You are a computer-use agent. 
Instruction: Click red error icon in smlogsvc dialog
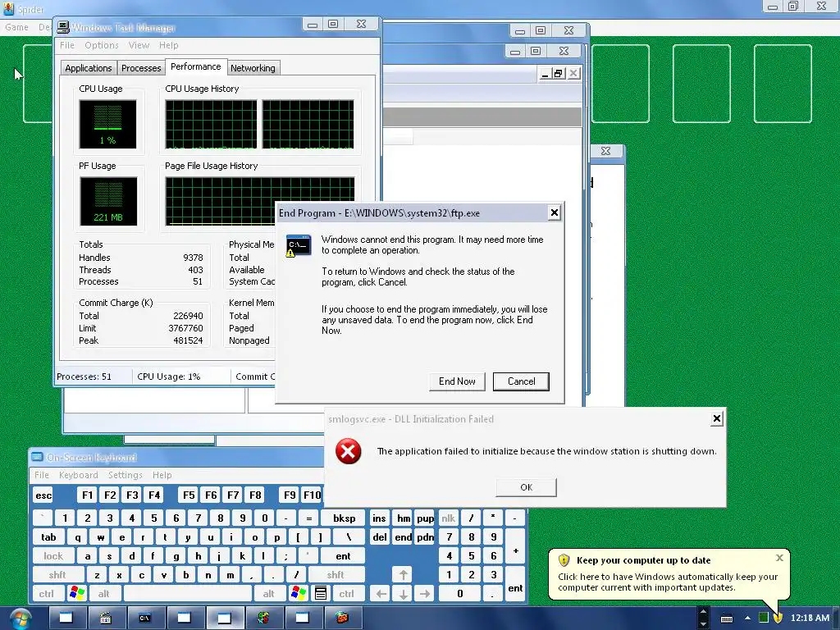(348, 451)
